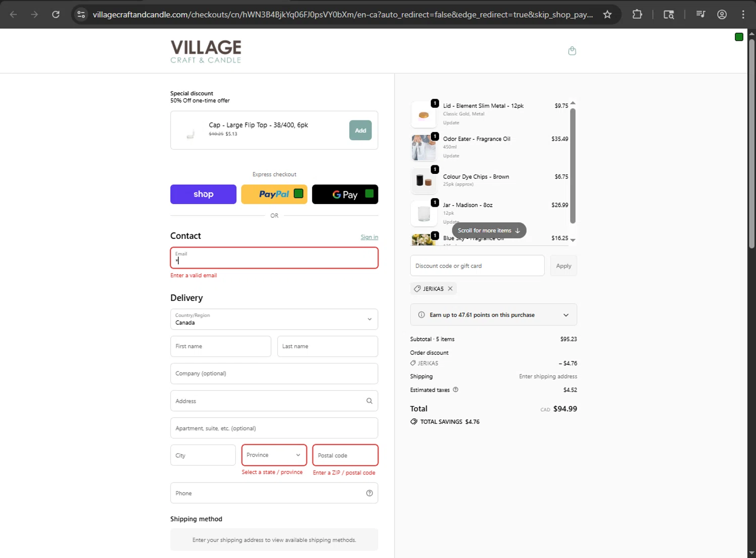Expand the Earn points section chevron
This screenshot has width=756, height=558.
click(x=566, y=315)
